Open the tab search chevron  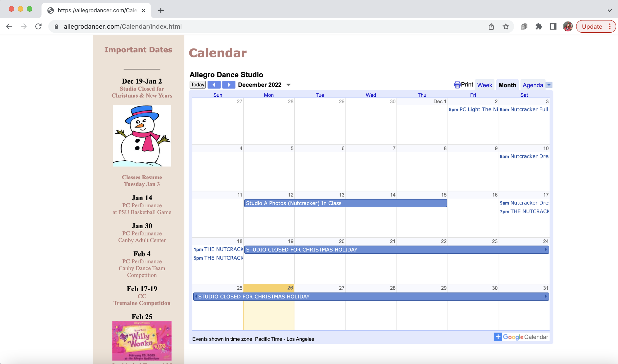point(610,10)
